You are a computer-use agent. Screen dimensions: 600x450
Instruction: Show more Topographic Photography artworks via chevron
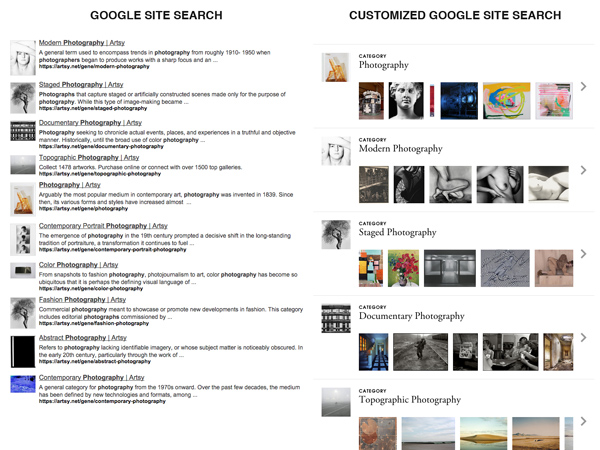pyautogui.click(x=583, y=421)
